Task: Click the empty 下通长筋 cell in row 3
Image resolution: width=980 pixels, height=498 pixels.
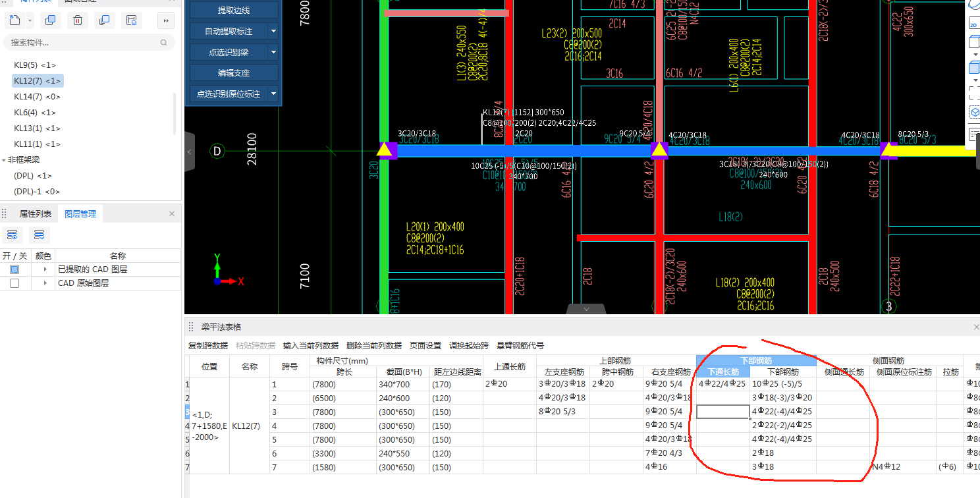Action: pyautogui.click(x=723, y=412)
